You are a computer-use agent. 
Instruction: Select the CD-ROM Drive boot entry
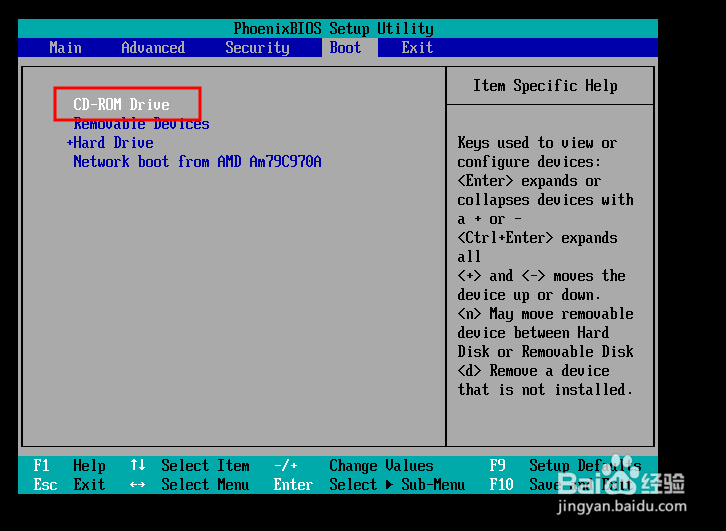(121, 104)
